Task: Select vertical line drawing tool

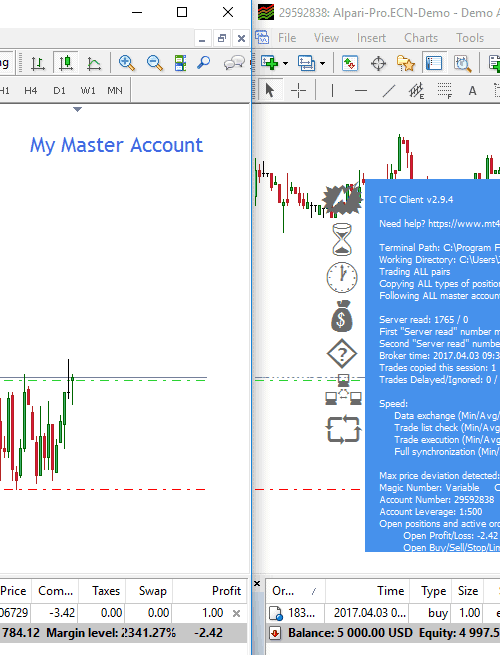Action: point(332,90)
